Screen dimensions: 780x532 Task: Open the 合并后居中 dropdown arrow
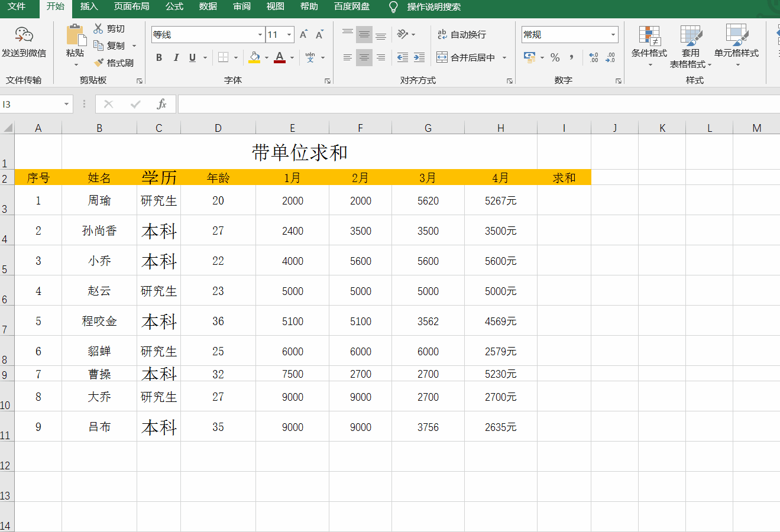pos(504,57)
